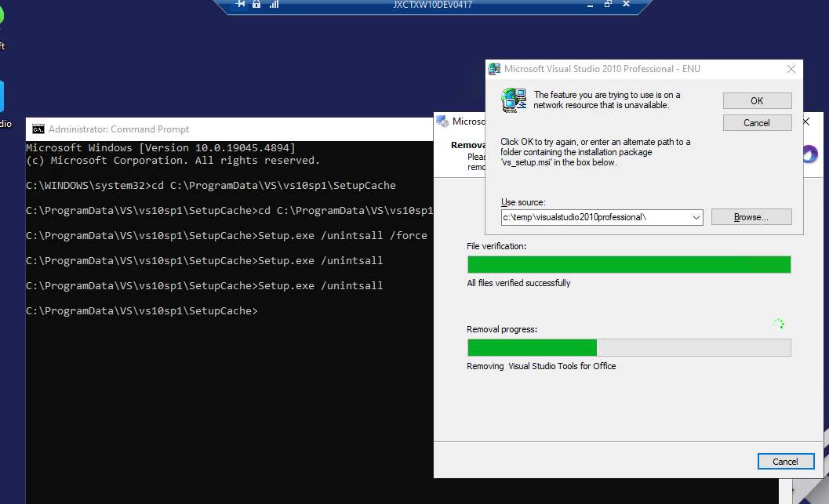
Task: Expand the Use source dropdown arrow
Action: tap(696, 217)
